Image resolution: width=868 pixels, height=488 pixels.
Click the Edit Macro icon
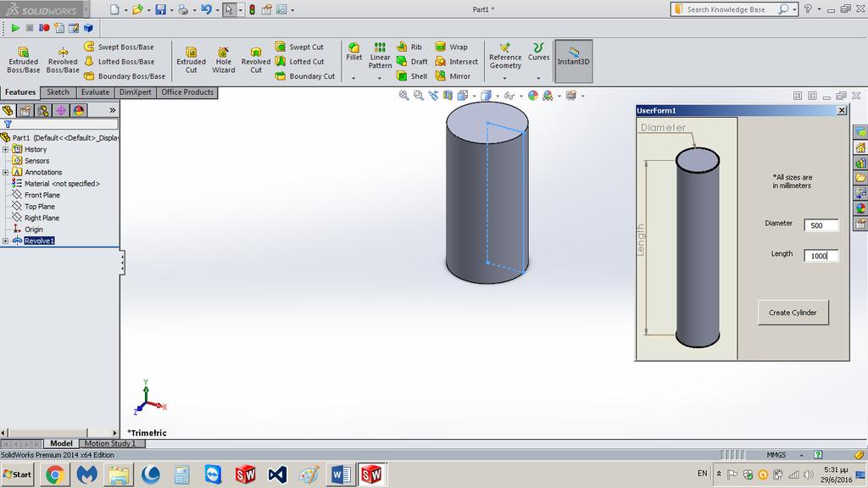tap(74, 28)
